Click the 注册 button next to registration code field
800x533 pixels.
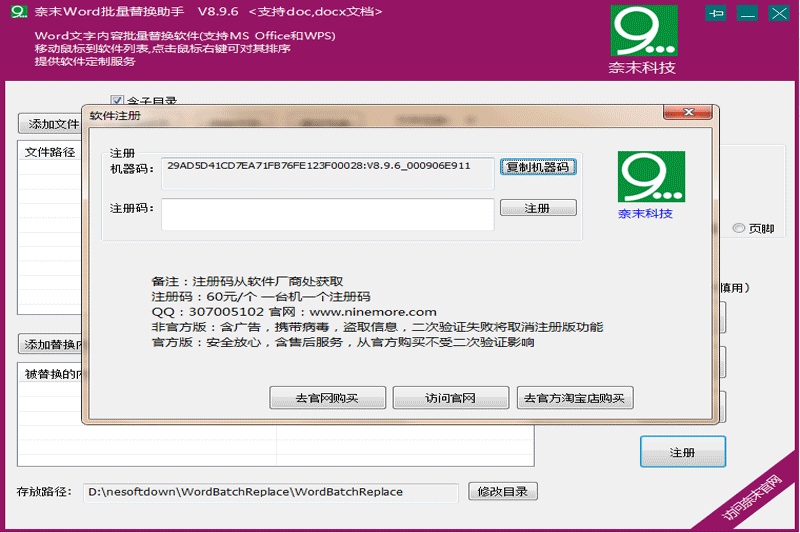[x=538, y=208]
